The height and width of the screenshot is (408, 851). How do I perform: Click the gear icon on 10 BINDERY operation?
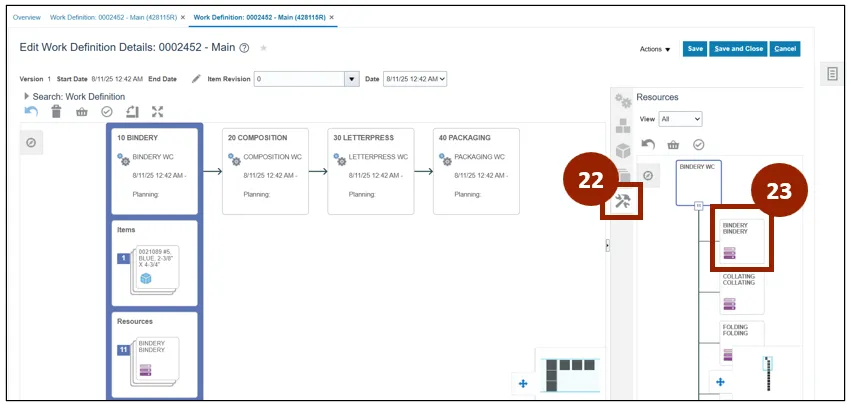point(123,159)
